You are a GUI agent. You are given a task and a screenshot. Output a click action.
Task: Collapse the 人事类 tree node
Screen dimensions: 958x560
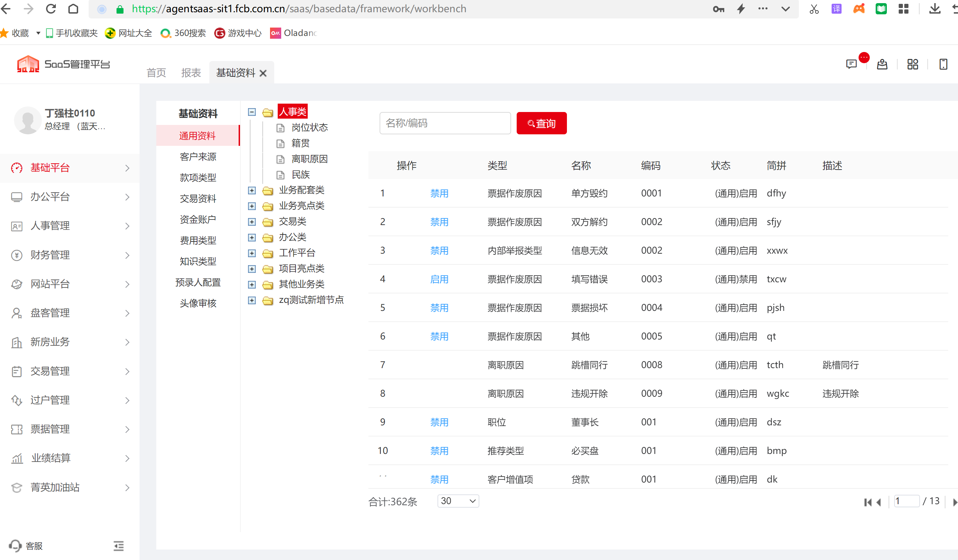click(x=252, y=112)
